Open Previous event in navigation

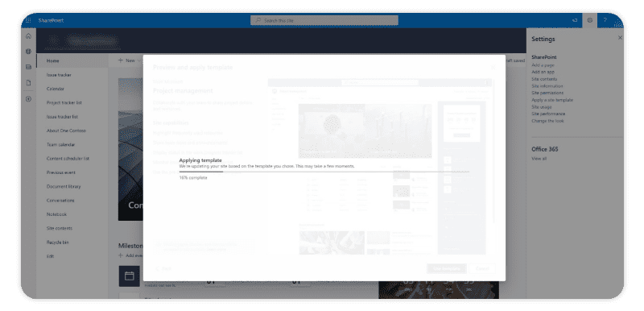pyautogui.click(x=61, y=172)
